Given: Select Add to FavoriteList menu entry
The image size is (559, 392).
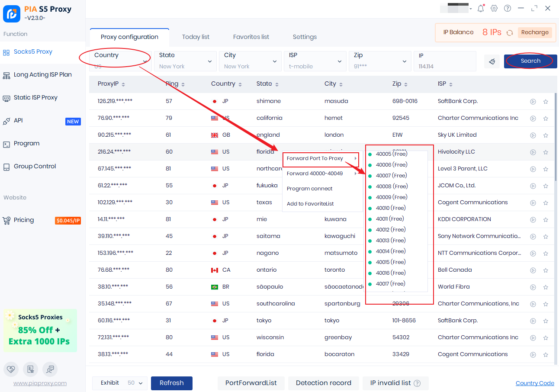Looking at the screenshot, I should point(310,204).
